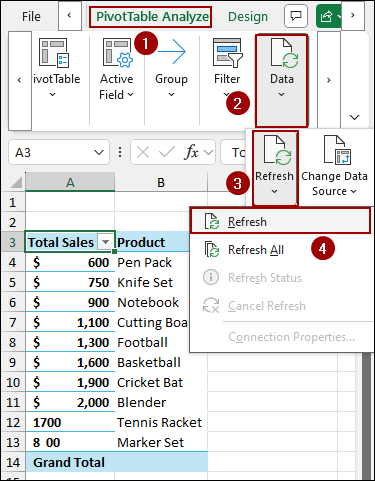This screenshot has width=375, height=481.
Task: Select the Marker Set cell
Action: [161, 442]
